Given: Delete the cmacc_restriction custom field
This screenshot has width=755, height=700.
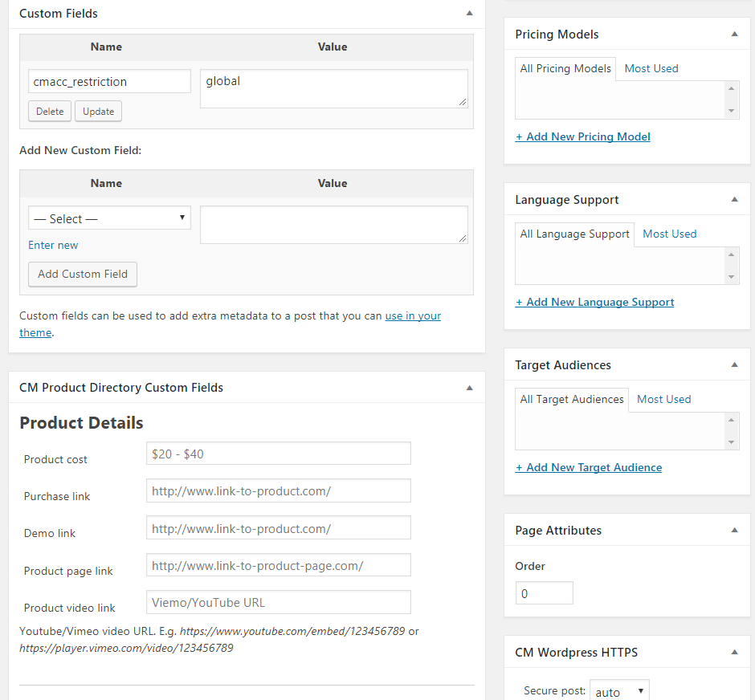Looking at the screenshot, I should pos(50,112).
